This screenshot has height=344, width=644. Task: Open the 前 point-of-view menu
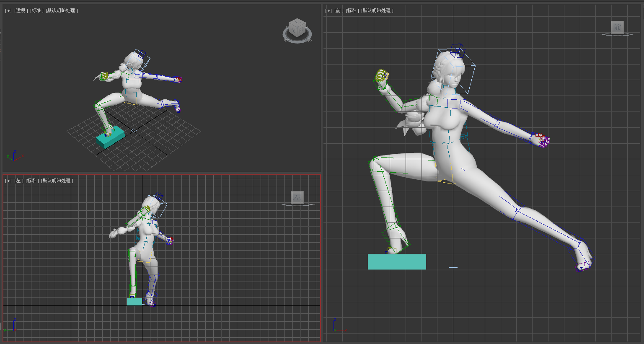pyautogui.click(x=339, y=10)
